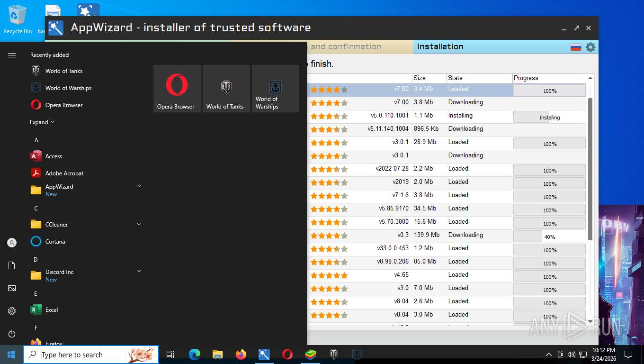Screen dimensions: 644x364
Task: Open network status in system tray
Action: [x=583, y=355]
